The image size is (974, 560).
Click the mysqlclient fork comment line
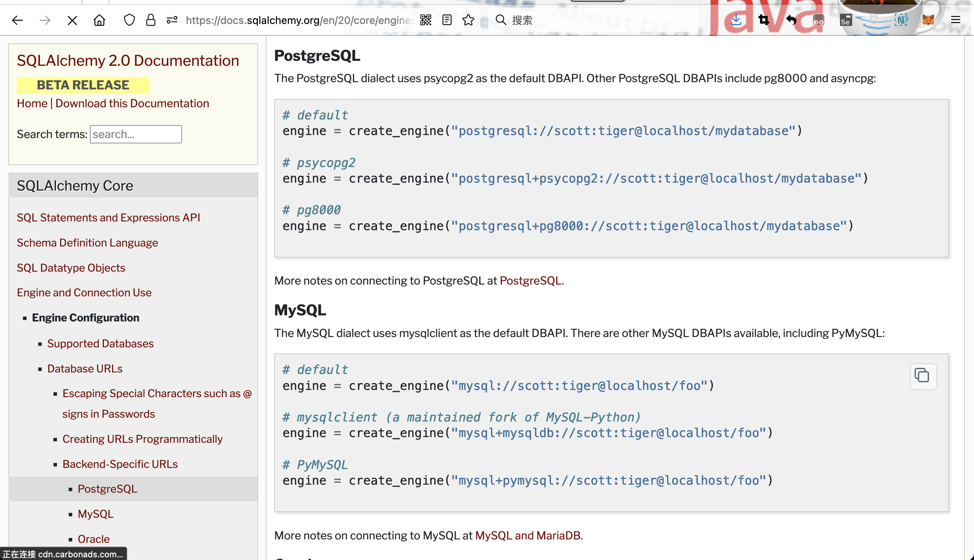click(461, 417)
